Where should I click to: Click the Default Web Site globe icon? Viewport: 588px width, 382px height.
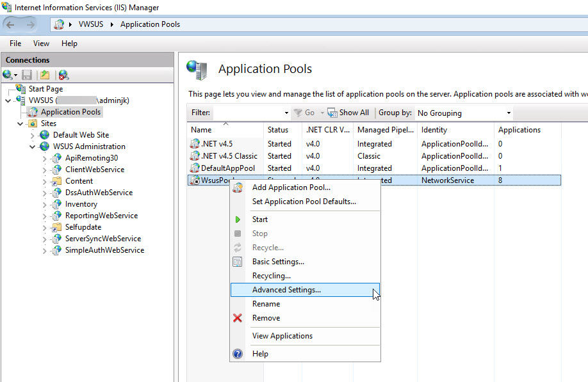[x=45, y=134]
